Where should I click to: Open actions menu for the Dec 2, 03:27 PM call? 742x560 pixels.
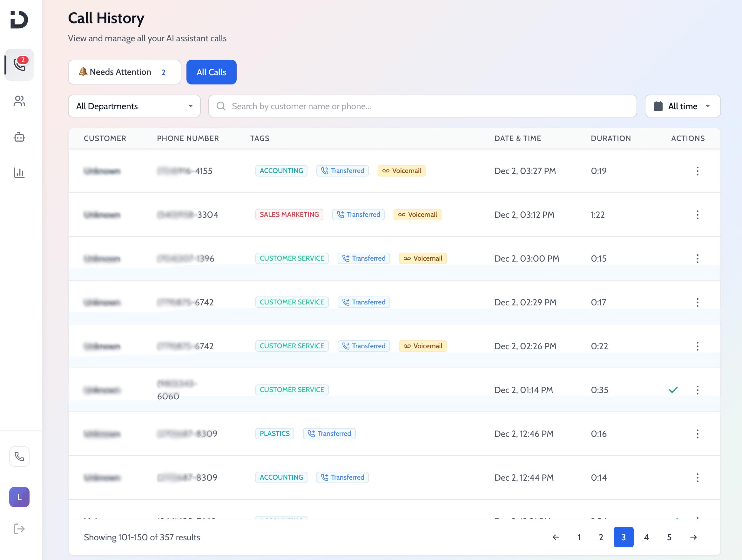pos(698,171)
